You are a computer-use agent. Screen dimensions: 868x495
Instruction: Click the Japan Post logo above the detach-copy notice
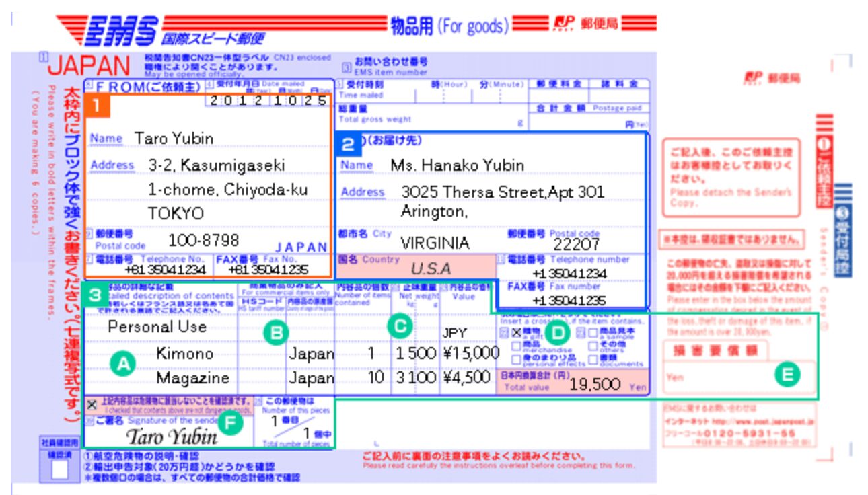coord(753,78)
